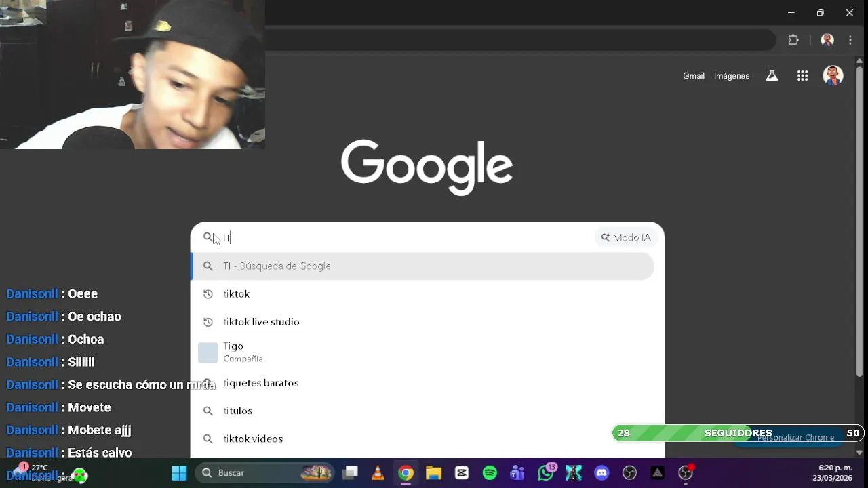Open Spotify from taskbar
Image resolution: width=868 pixels, height=488 pixels.
pyautogui.click(x=490, y=473)
